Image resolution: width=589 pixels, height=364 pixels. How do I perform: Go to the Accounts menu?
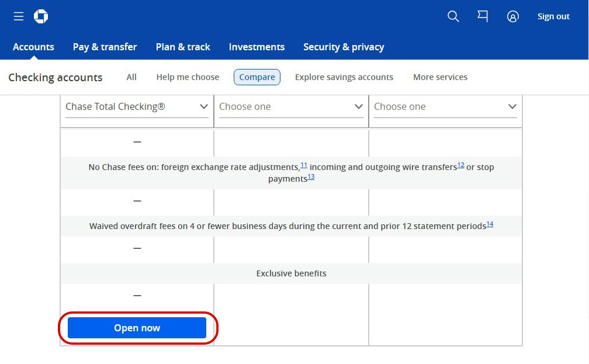[x=33, y=47]
